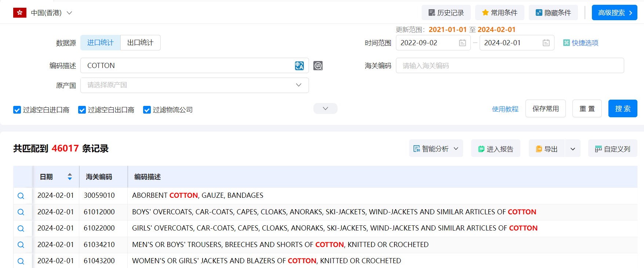Screen dimensions: 644x268
Task: Toggle the 过滤空白出口商 checkbox
Action: (x=82, y=110)
